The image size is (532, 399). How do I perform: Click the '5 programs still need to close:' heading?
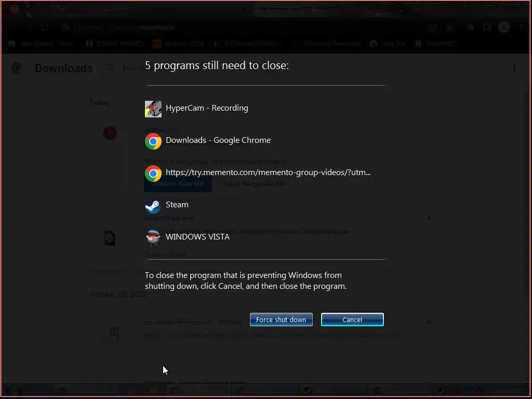(217, 65)
